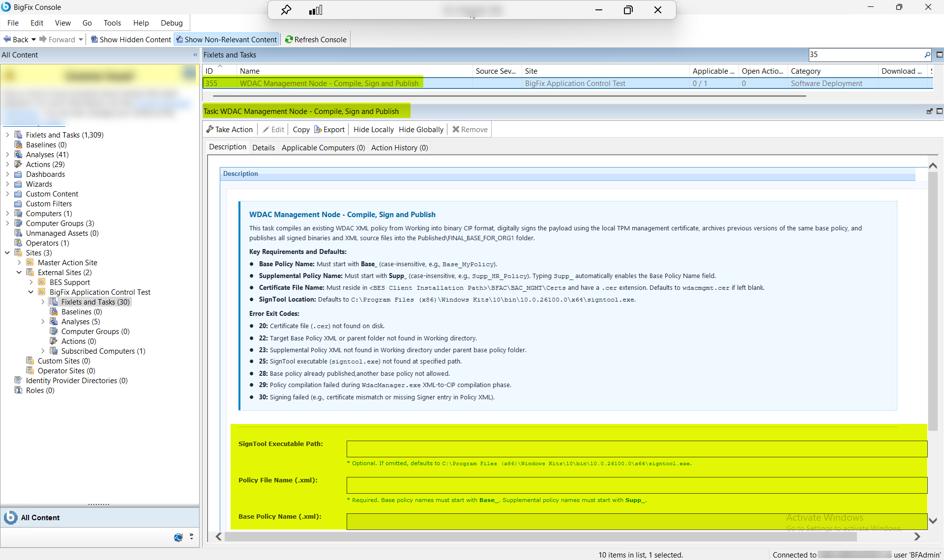Click Hide Globally button
This screenshot has width=944, height=560.
(421, 130)
